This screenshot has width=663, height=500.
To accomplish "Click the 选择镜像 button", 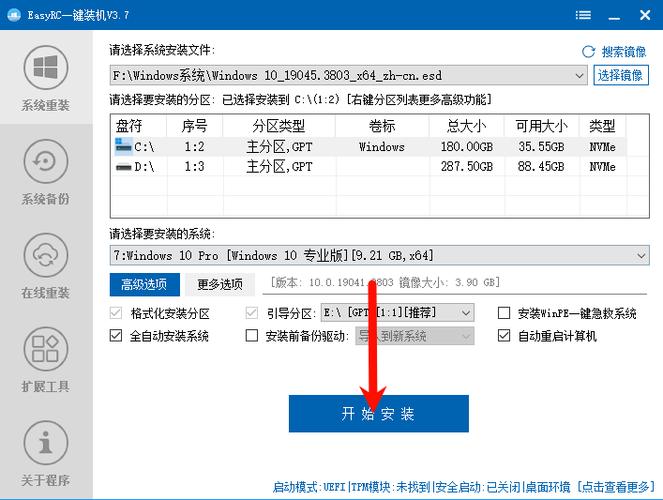I will pyautogui.click(x=620, y=75).
